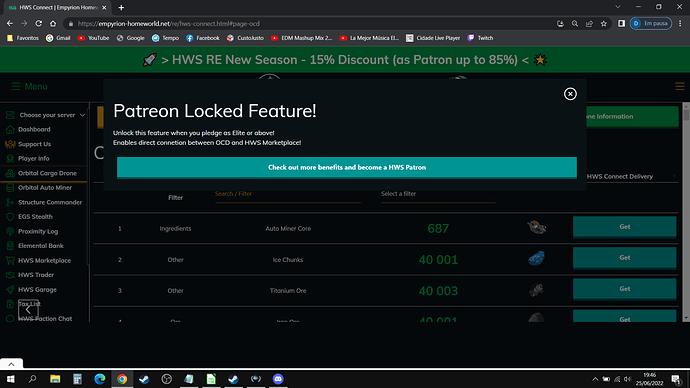Image resolution: width=690 pixels, height=388 pixels.
Task: Click the address bar URL
Action: tap(169, 24)
